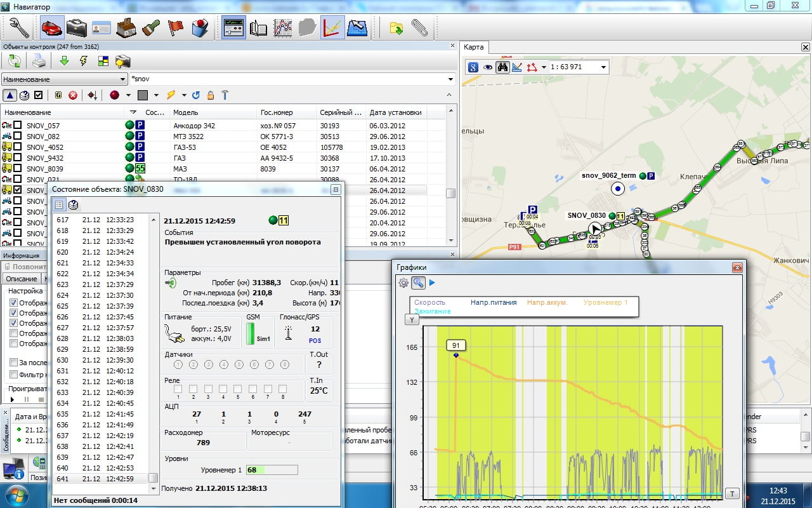Sort list by Модель column header

coord(186,112)
